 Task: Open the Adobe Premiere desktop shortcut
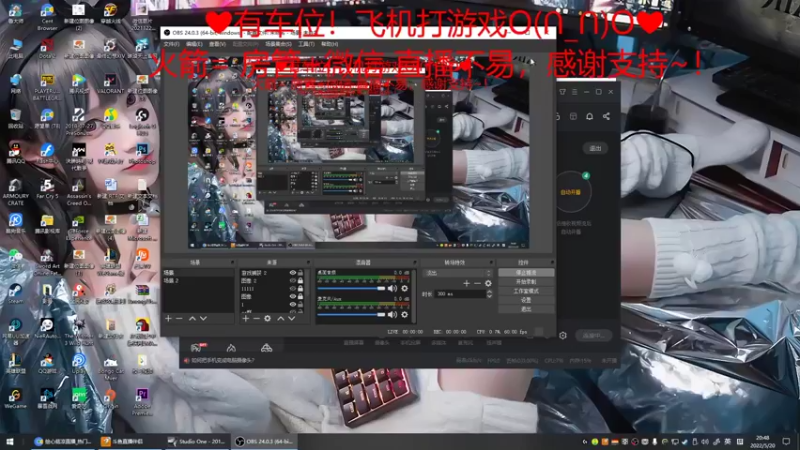click(142, 398)
